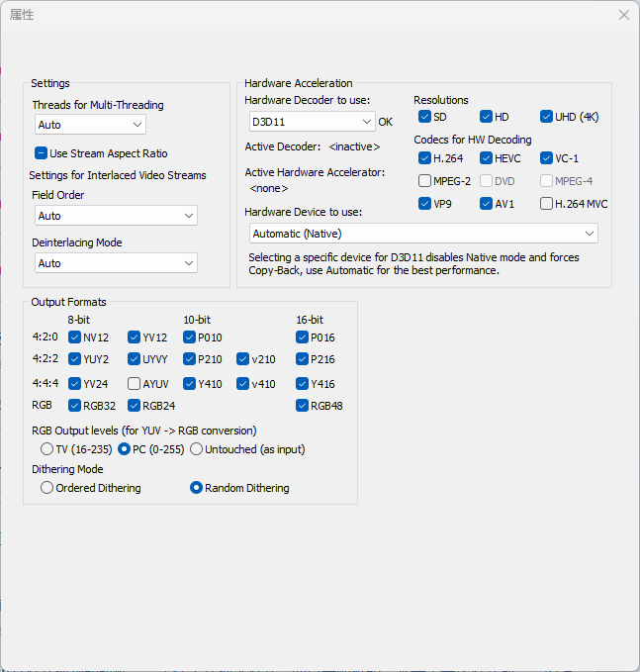
Task: Open the Threads for Multi-Threading dropdown
Action: (x=90, y=125)
